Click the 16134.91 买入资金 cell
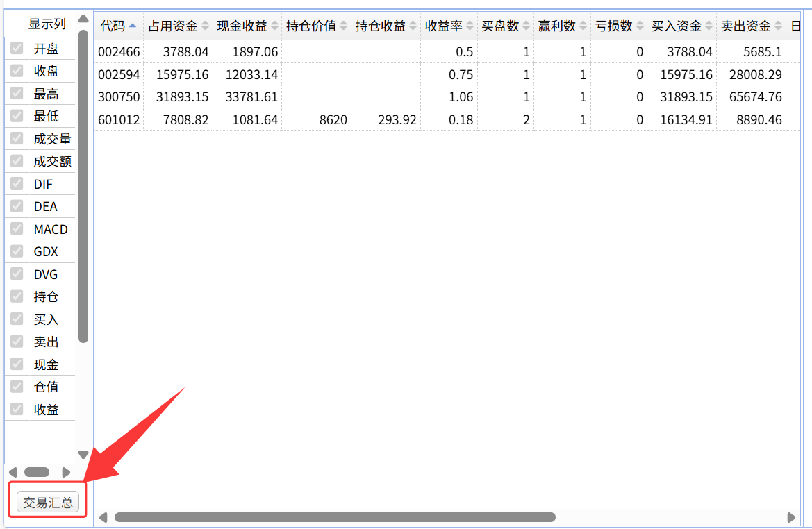The height and width of the screenshot is (529, 812). pos(682,119)
